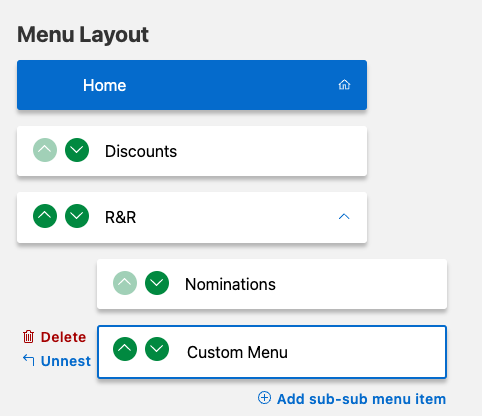Click the Delete link text
This screenshot has width=482, height=416.
tap(63, 337)
